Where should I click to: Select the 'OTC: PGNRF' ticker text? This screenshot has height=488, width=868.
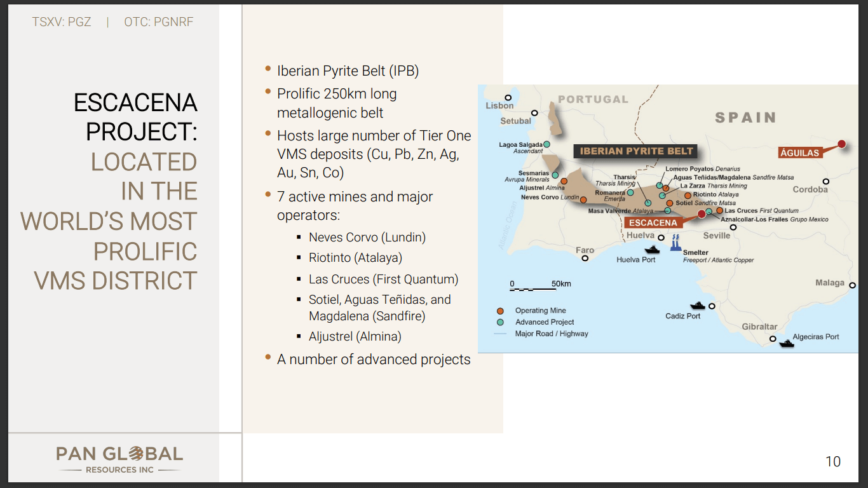(x=159, y=22)
